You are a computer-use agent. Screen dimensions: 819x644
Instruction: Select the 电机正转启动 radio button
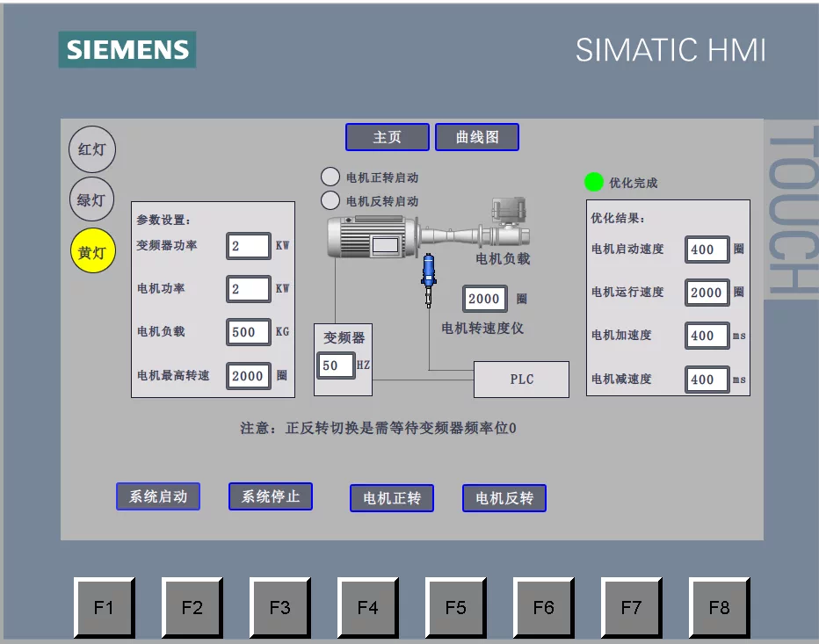pyautogui.click(x=330, y=176)
